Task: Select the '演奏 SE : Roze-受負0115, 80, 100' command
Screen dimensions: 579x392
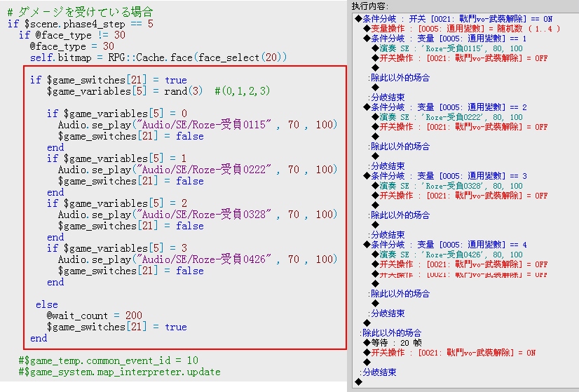Action: point(447,48)
